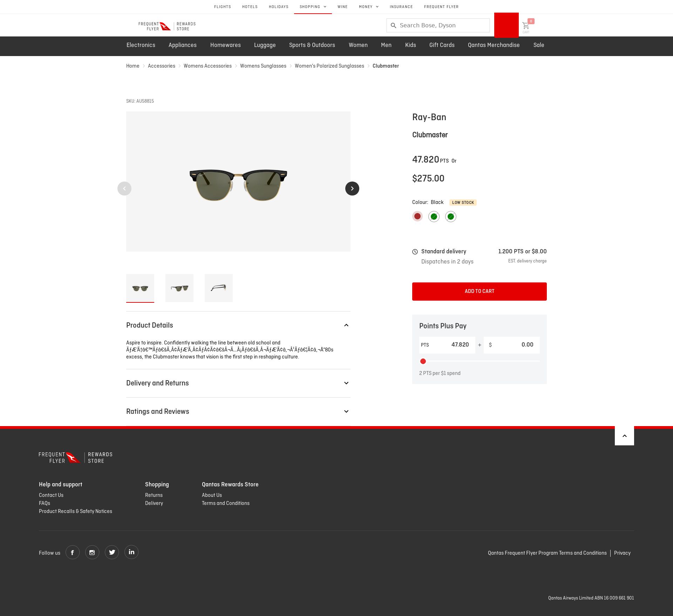Open the Privacy footer link
The height and width of the screenshot is (616, 673).
click(622, 553)
